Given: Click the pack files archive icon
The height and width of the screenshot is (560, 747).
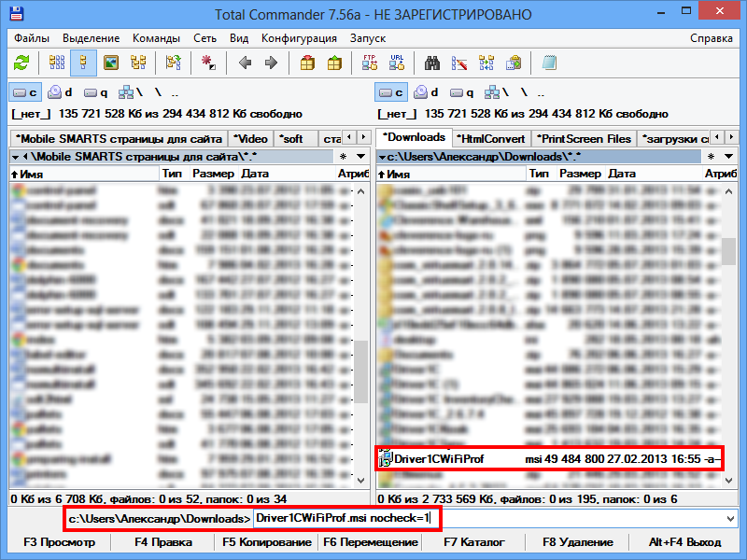Looking at the screenshot, I should click(307, 63).
